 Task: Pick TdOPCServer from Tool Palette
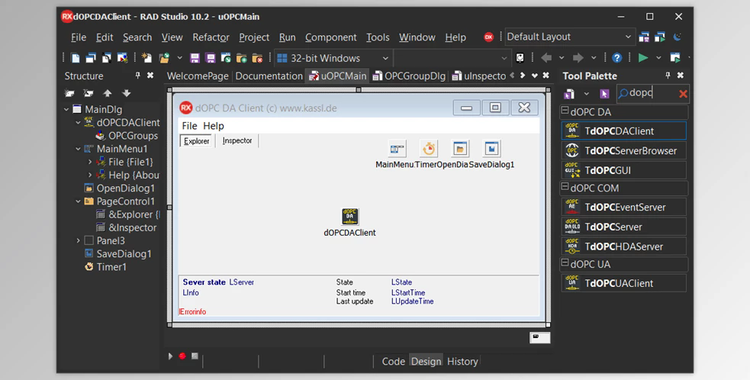click(x=624, y=226)
